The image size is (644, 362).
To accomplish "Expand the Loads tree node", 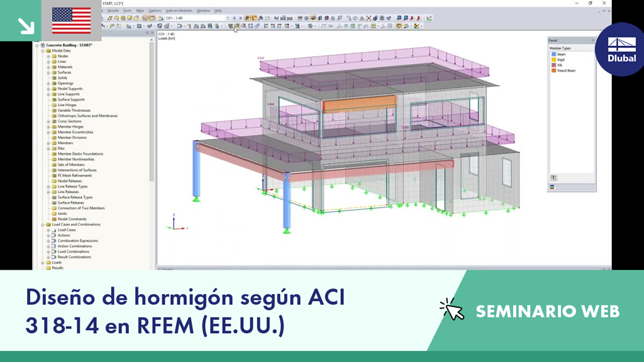I will (42, 262).
